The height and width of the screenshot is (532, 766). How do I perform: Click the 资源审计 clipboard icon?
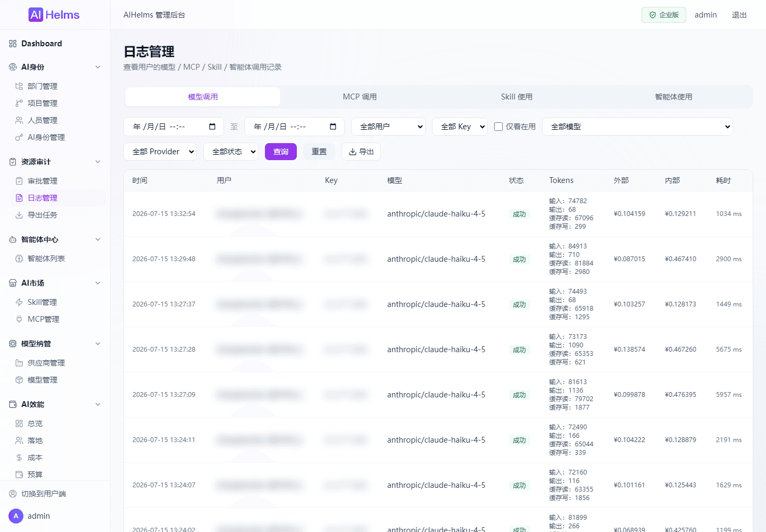pos(13,162)
